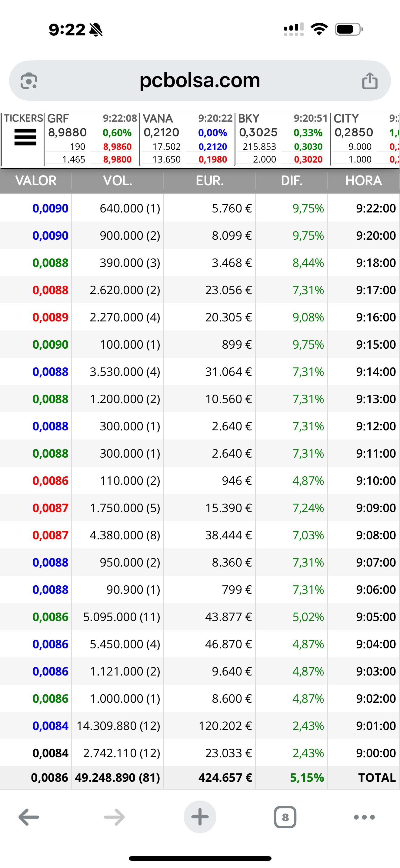Open the three-dot browser menu
Screen dimensions: 400x868
click(364, 817)
